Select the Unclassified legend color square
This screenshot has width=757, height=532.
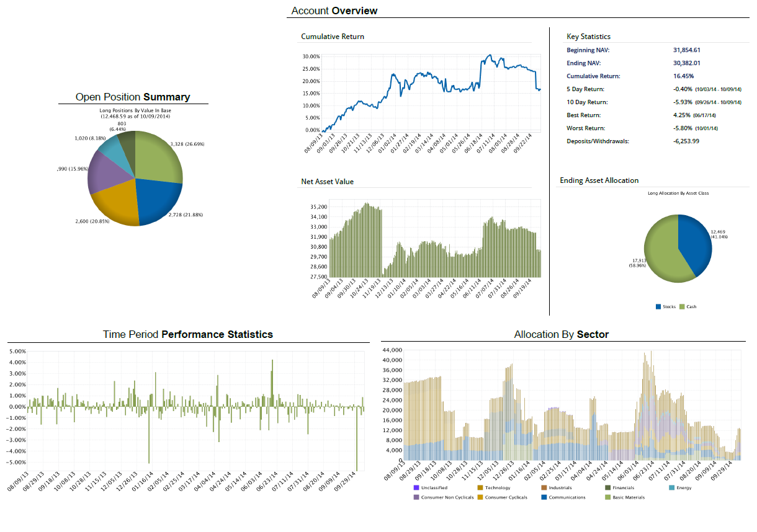coord(416,487)
